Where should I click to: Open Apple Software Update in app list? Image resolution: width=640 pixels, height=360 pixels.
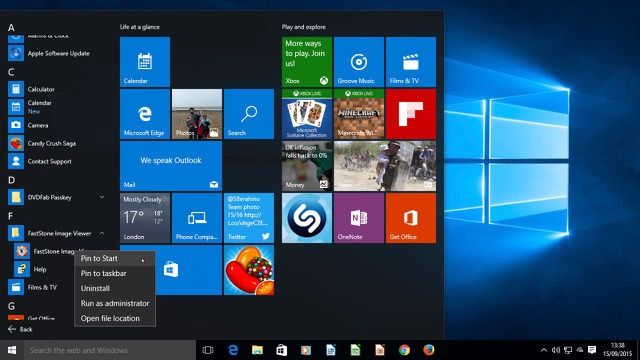pos(57,53)
